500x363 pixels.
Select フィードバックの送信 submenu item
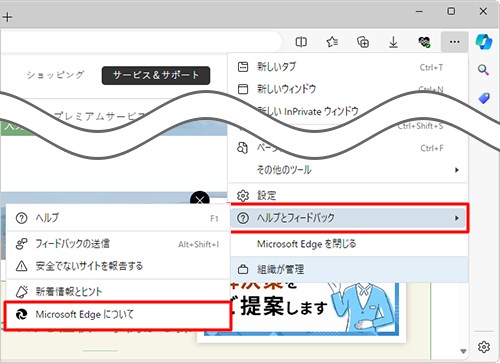tap(117, 244)
